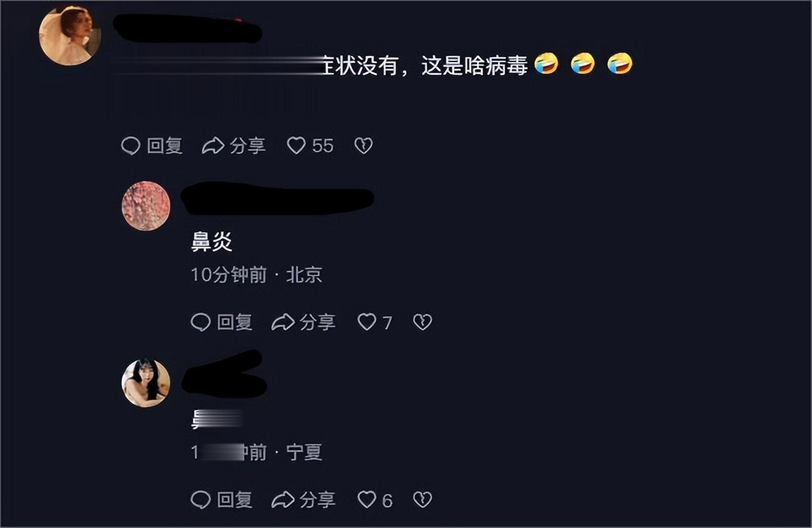Viewport: 812px width, 528px height.
Task: Like the 北京 comment with 7 likes
Action: 374,322
